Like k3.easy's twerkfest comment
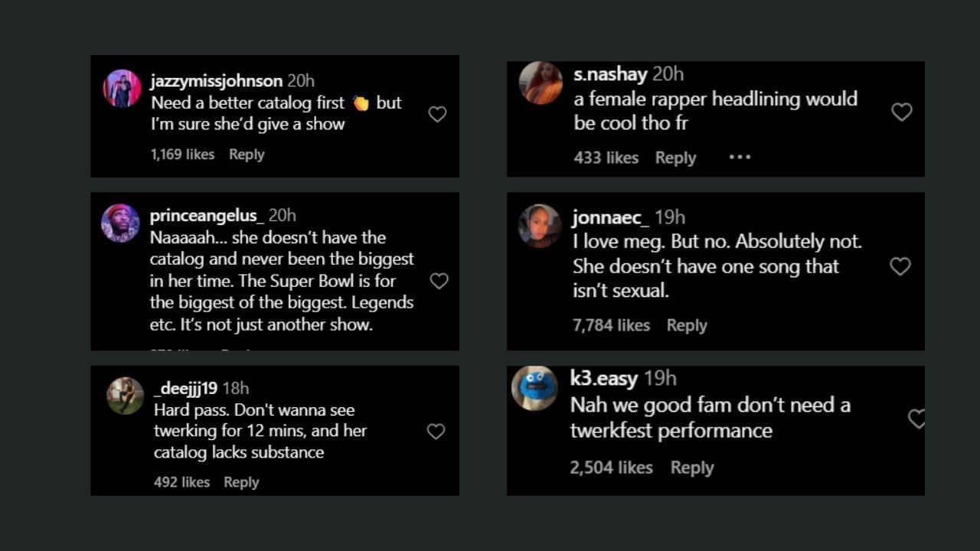This screenshot has width=980, height=551. click(917, 419)
